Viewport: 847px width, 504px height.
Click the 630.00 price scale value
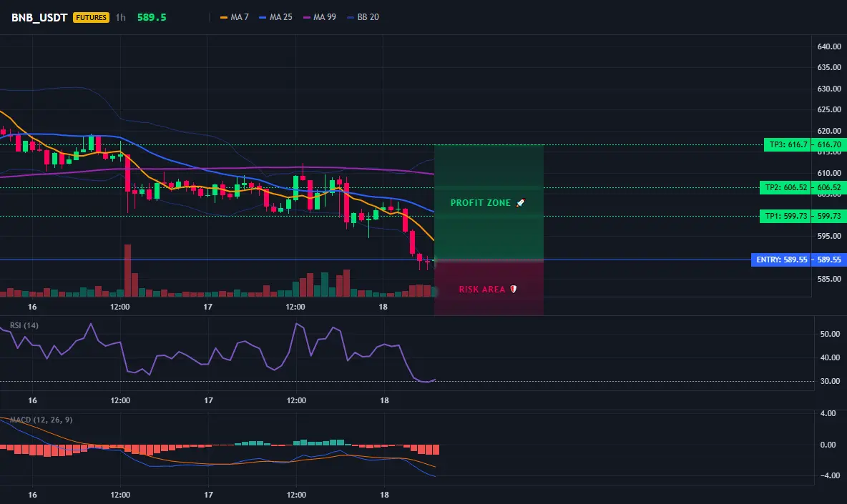click(x=829, y=89)
